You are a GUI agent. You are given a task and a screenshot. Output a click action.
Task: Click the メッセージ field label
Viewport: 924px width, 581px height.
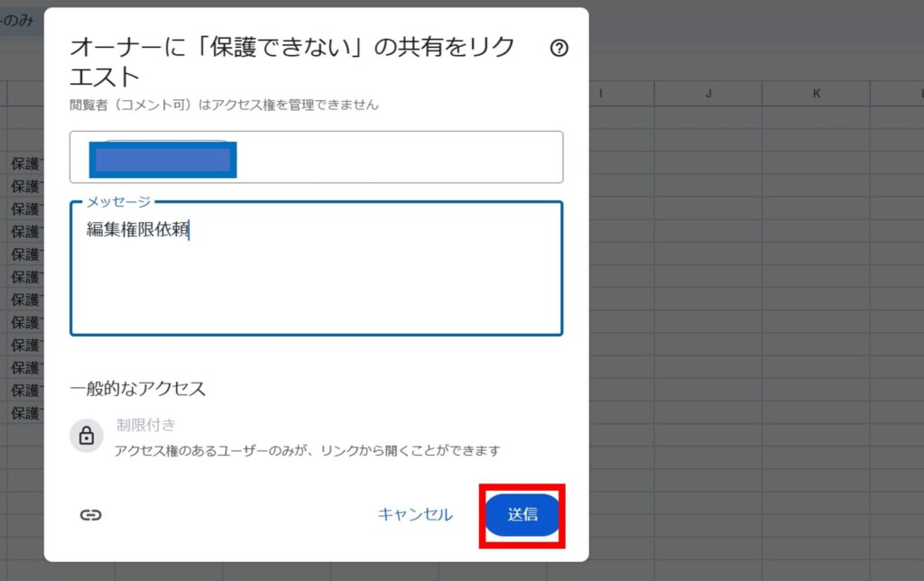tap(118, 201)
